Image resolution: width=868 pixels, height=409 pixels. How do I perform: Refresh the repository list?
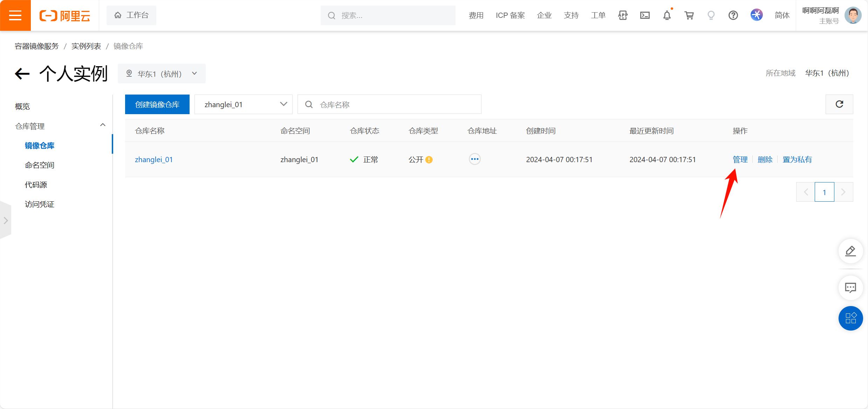(x=839, y=104)
